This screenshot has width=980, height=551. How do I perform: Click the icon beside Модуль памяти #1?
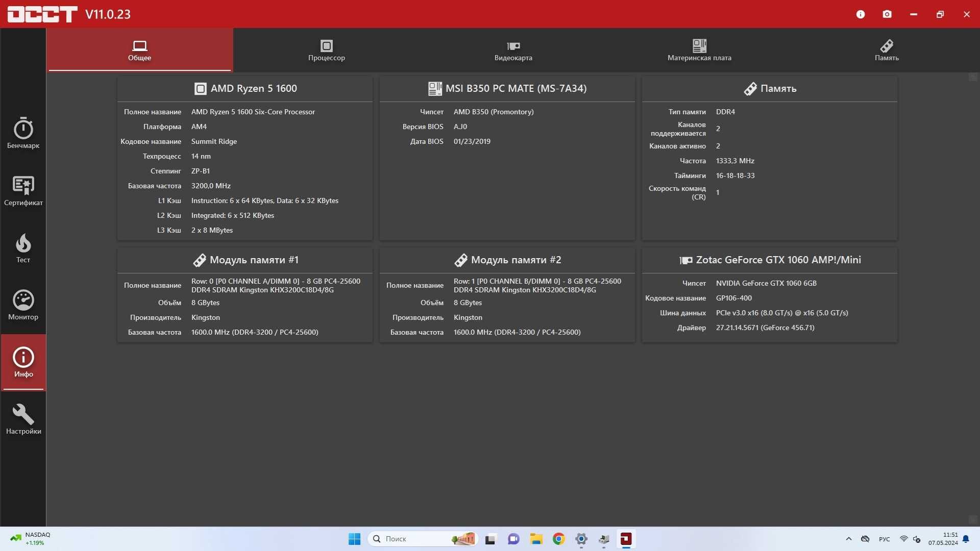200,260
